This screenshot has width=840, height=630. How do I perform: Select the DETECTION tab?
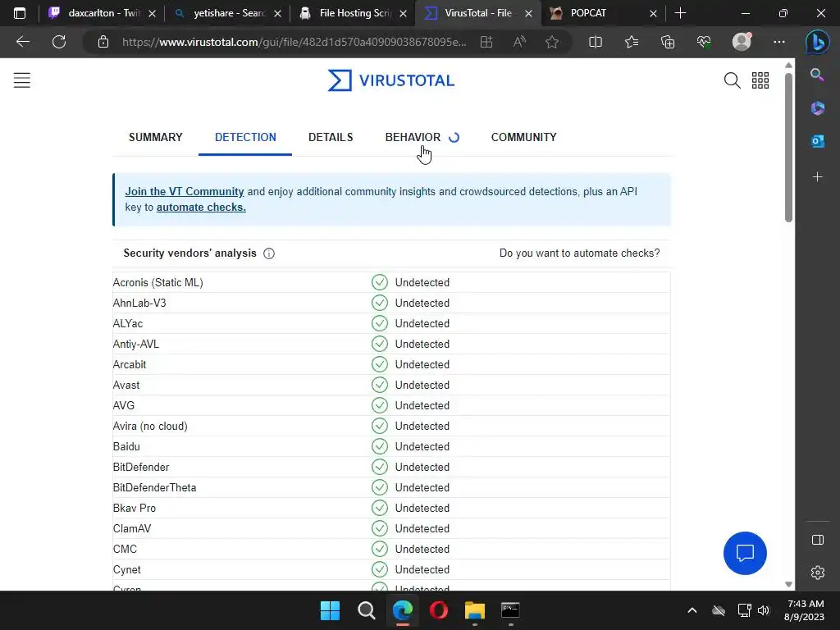tap(245, 137)
